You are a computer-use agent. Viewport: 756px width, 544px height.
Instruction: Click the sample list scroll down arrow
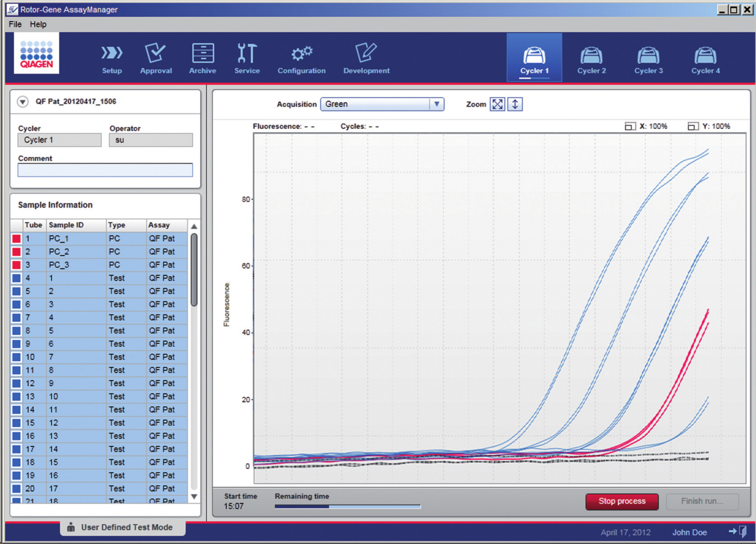coord(194,497)
